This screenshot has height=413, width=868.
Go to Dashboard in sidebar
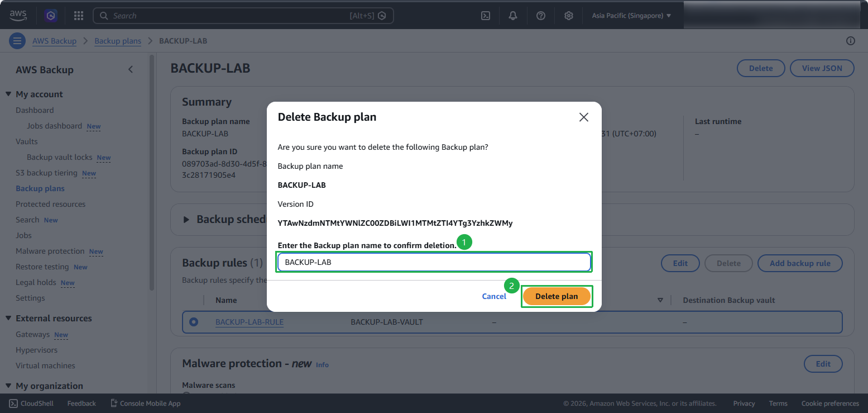point(35,111)
